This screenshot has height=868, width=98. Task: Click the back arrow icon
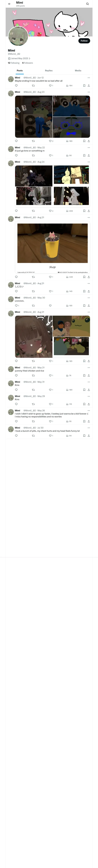[x=9, y=4]
